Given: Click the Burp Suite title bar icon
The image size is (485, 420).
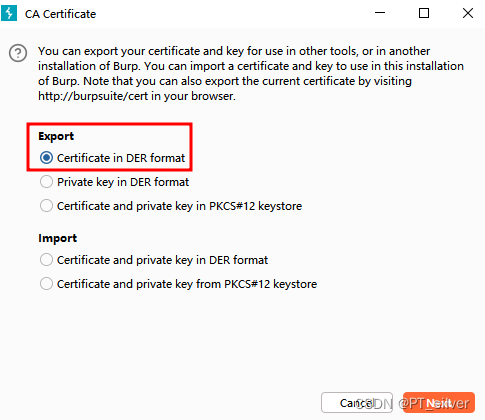Looking at the screenshot, I should pos(9,13).
